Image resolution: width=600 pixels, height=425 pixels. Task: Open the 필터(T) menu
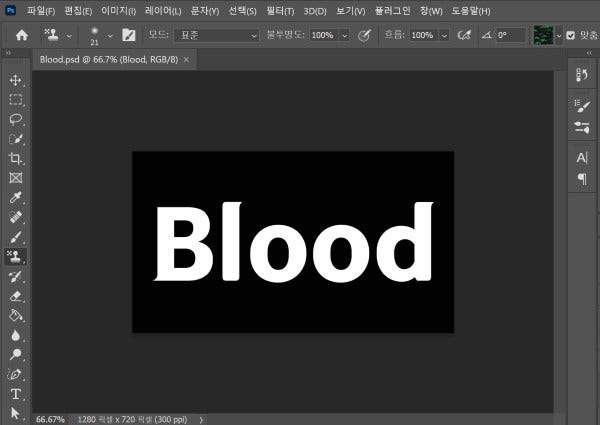pyautogui.click(x=280, y=11)
